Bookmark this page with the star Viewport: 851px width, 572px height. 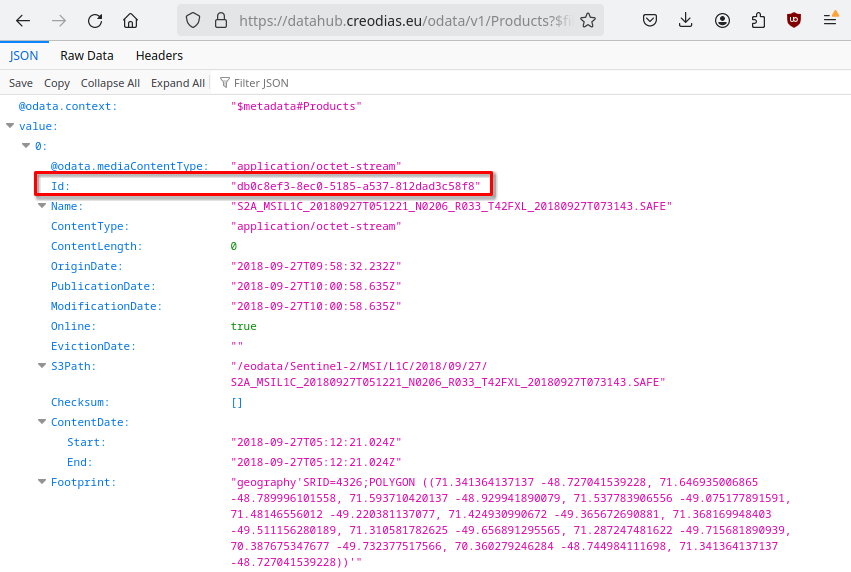588,21
